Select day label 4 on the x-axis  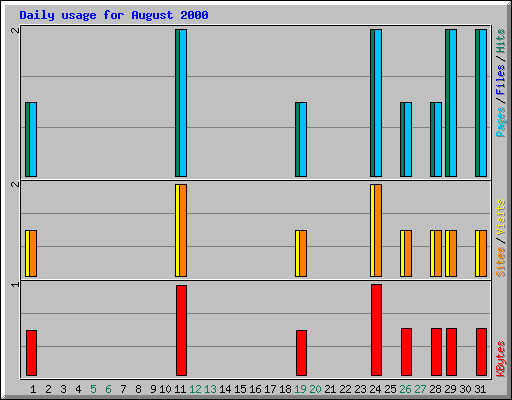78,389
